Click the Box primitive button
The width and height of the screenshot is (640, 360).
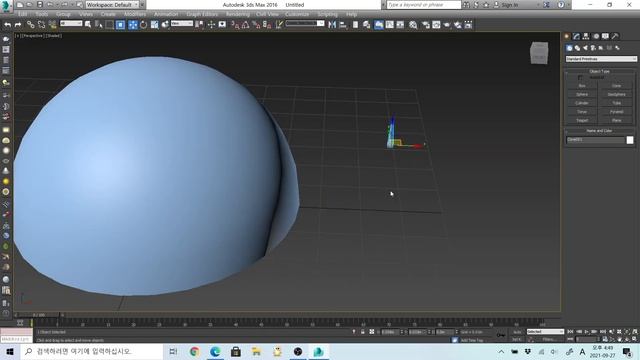tap(582, 86)
